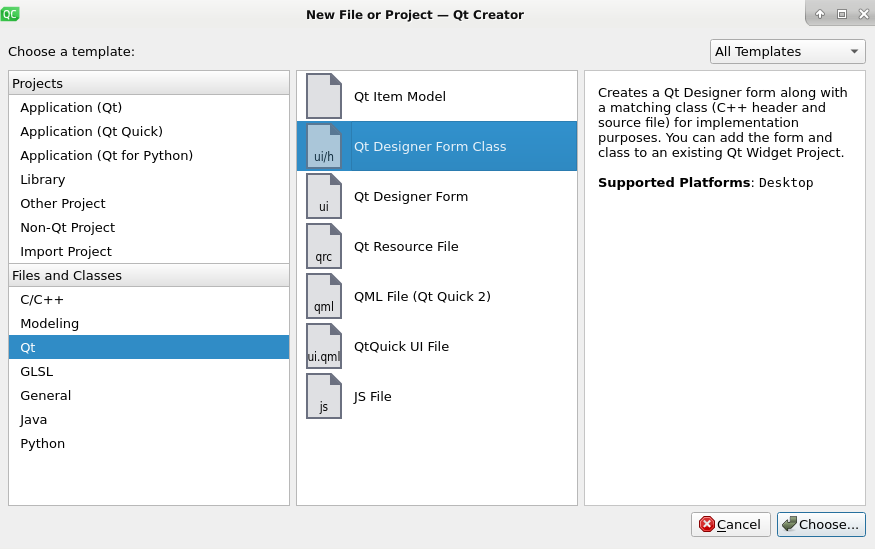Select Qt Resource File template label

point(406,246)
